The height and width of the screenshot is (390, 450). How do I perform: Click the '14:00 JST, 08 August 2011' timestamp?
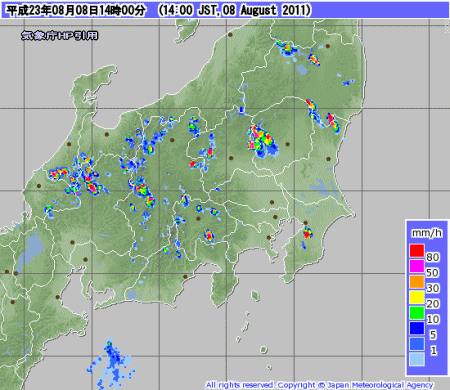click(x=235, y=10)
